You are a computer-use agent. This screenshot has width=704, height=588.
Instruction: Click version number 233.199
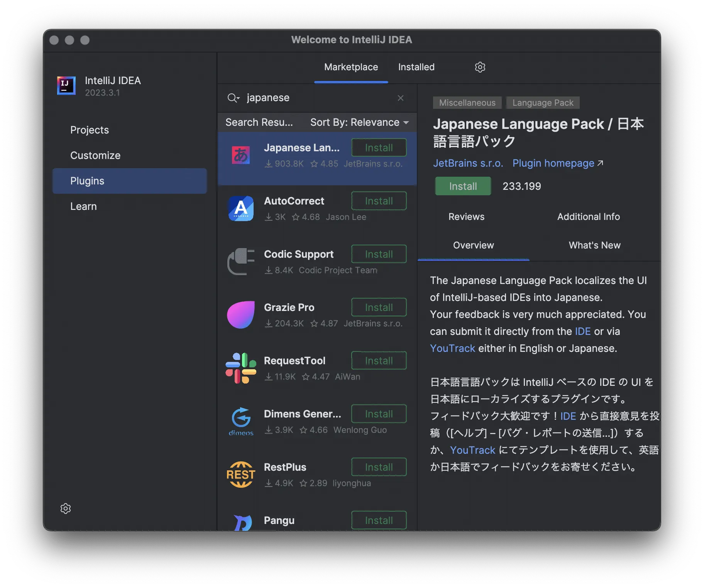tap(521, 186)
